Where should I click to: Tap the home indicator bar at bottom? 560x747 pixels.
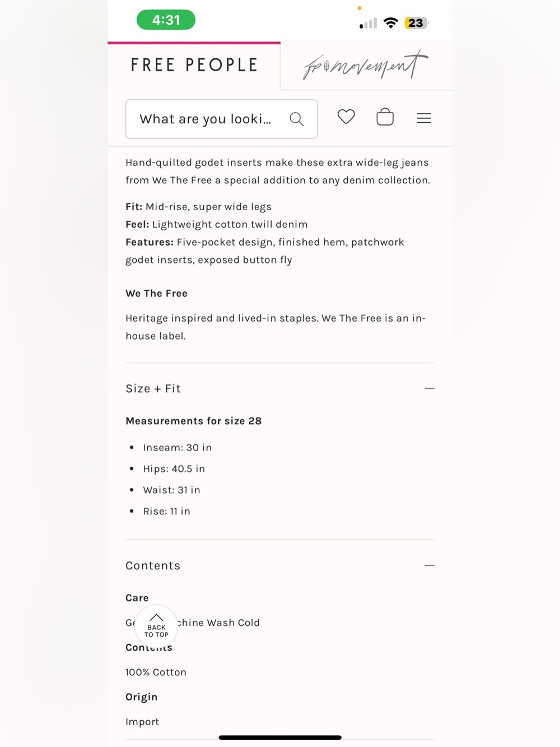(280, 737)
